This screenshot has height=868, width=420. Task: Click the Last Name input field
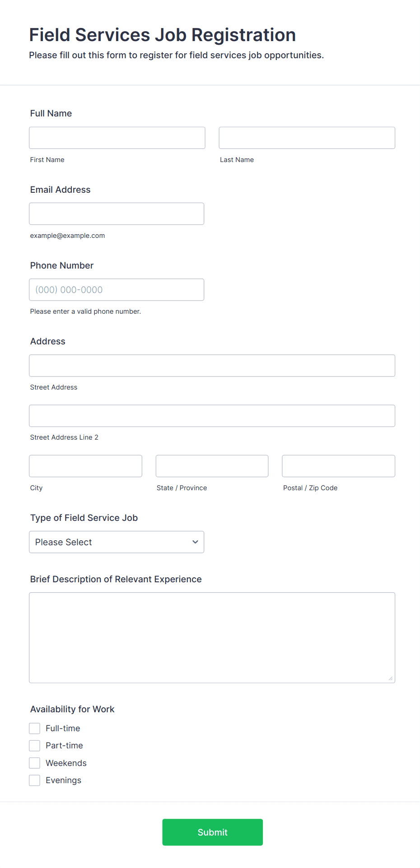click(307, 138)
